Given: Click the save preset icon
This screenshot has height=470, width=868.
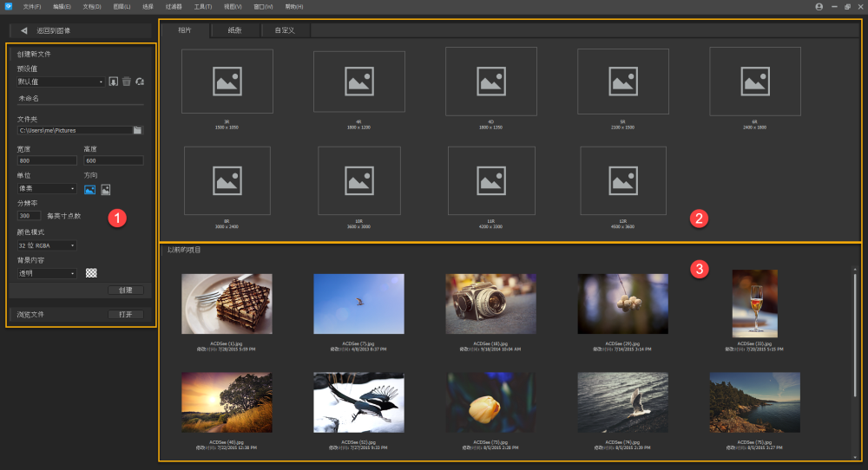Looking at the screenshot, I should [113, 82].
